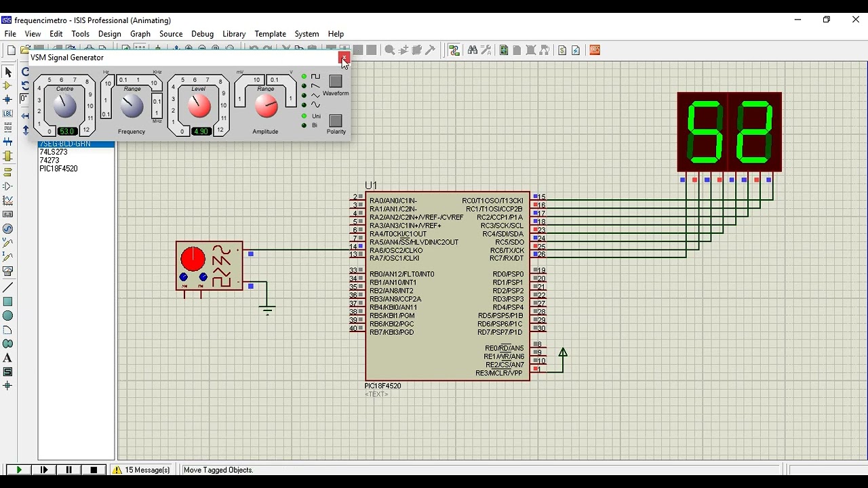Viewport: 868px width, 488px height.
Task: Click the amplitude Level knob
Action: click(x=199, y=106)
